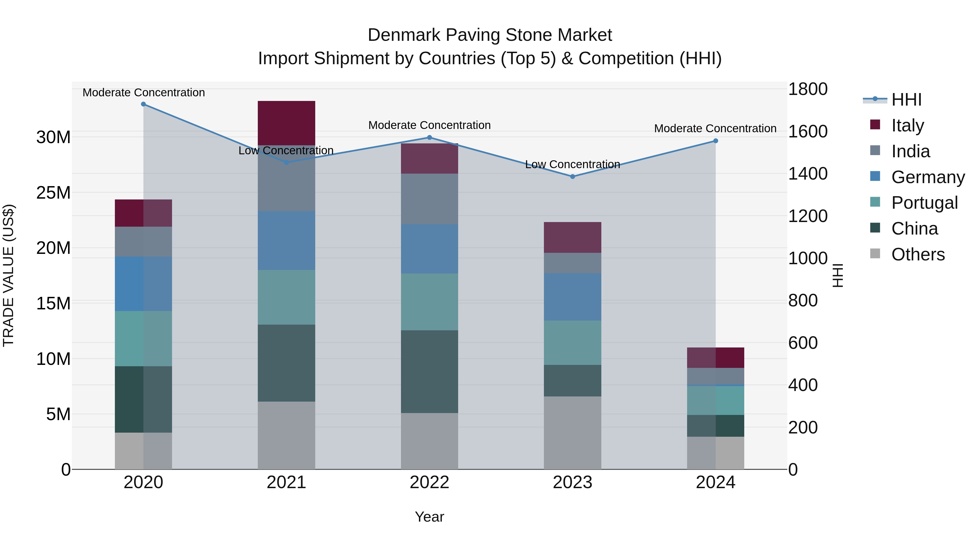Click the India segment of the 2022 bar
This screenshot has height=551, width=980.
click(430, 199)
